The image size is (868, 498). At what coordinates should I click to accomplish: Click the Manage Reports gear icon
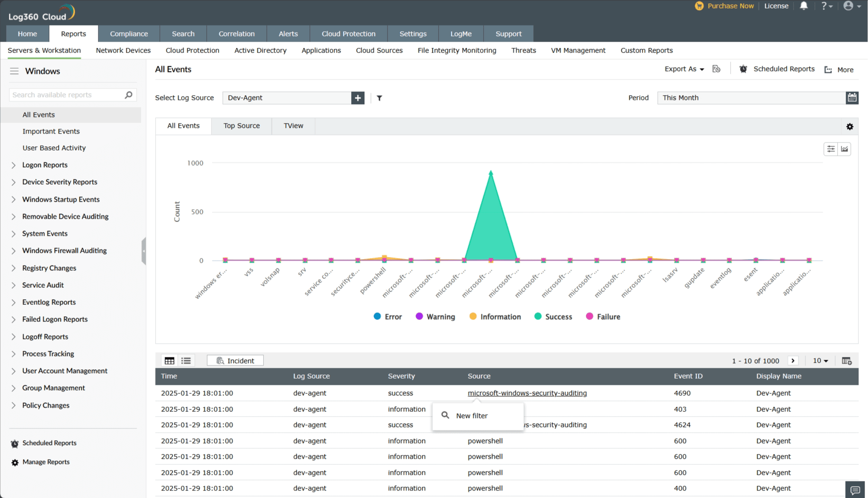tap(15, 462)
